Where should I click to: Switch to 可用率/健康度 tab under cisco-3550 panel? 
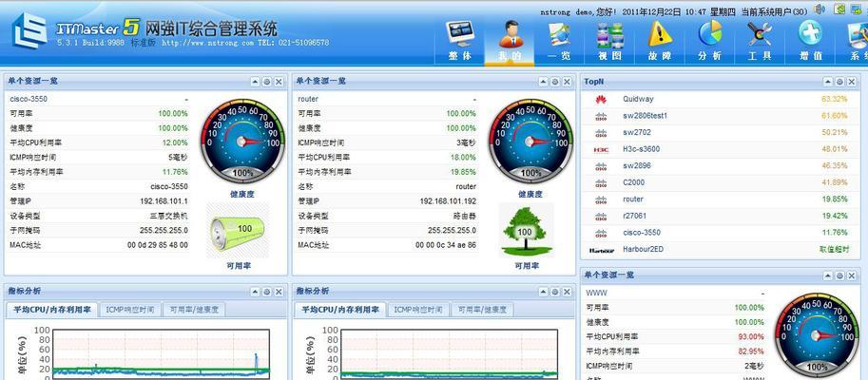(x=194, y=310)
